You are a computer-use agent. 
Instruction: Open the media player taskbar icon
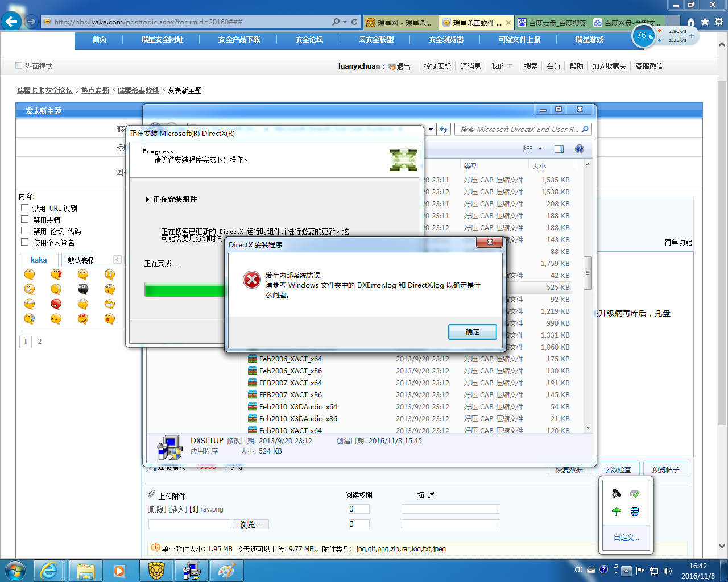pos(120,571)
